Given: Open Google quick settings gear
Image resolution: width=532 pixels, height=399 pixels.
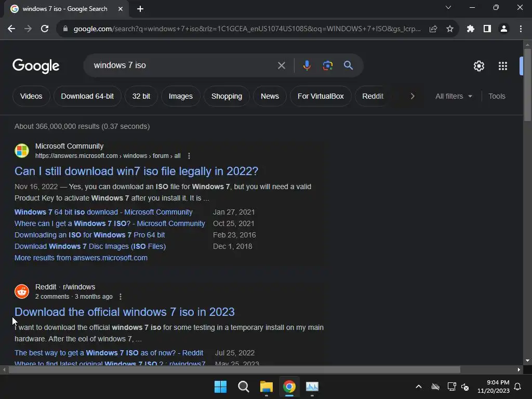Looking at the screenshot, I should point(478,66).
